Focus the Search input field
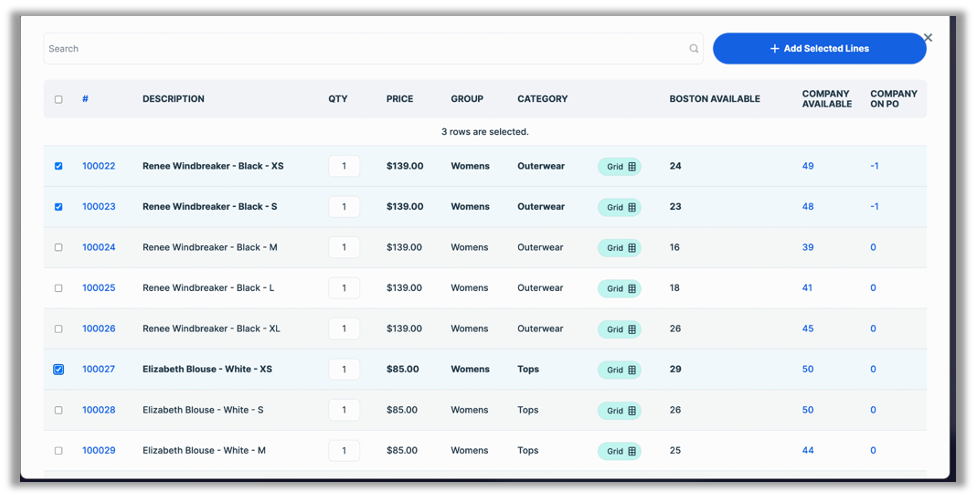The height and width of the screenshot is (498, 976). (x=365, y=49)
